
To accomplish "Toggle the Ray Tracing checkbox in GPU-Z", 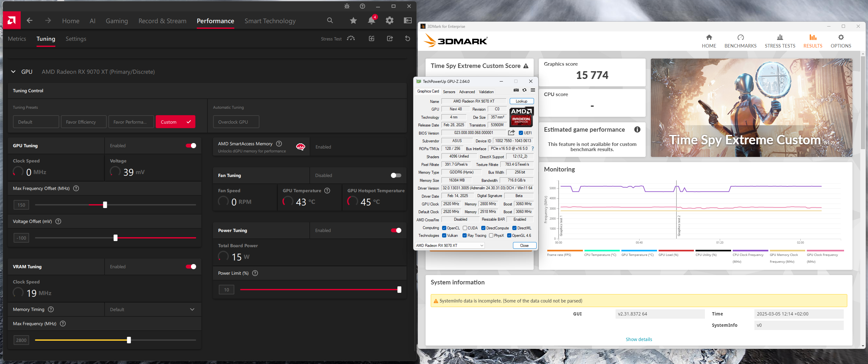I will click(x=465, y=235).
